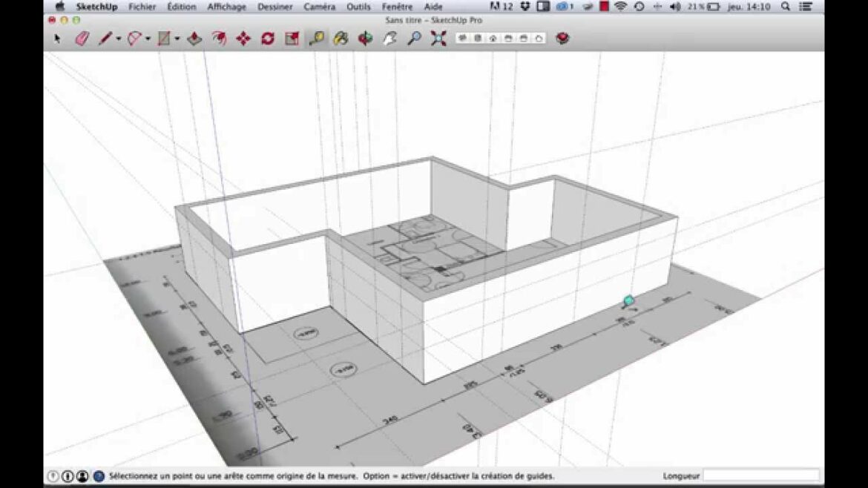Viewport: 868px width, 488px height.
Task: Expand the Arc tool flyout arrow
Action: [148, 39]
